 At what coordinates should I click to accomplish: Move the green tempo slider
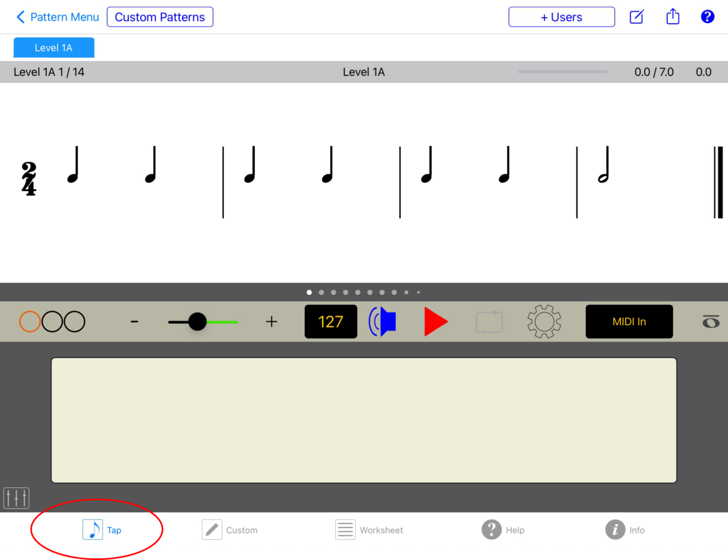[197, 321]
